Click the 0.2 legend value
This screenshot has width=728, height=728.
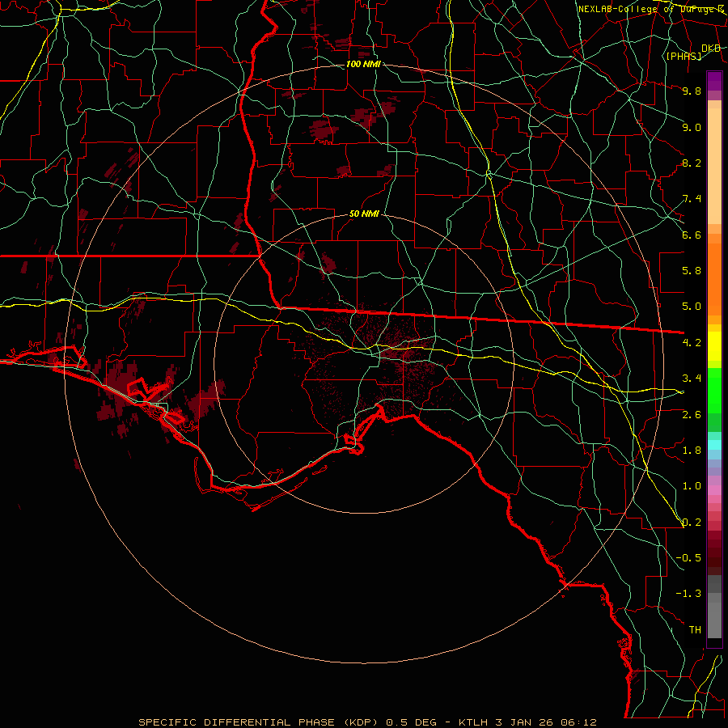click(x=692, y=523)
